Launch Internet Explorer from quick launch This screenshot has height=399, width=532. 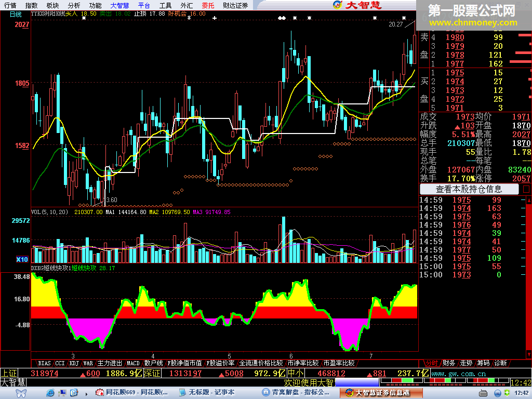pos(50,393)
